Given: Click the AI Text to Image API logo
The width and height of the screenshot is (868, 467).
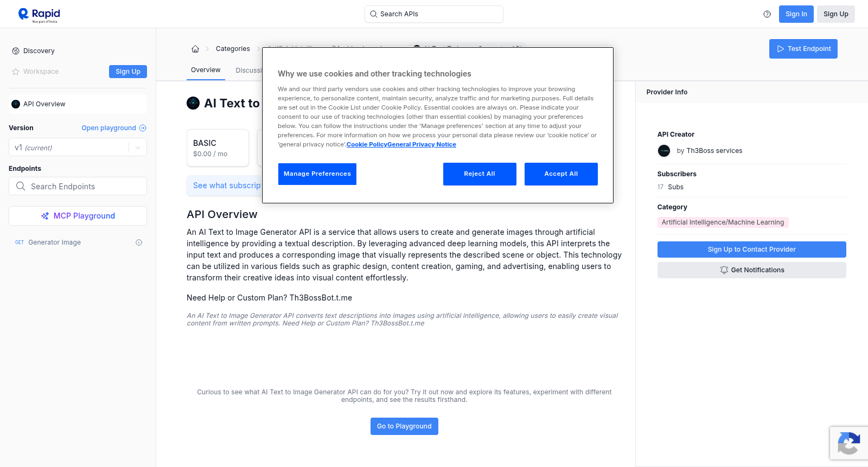Looking at the screenshot, I should [193, 103].
